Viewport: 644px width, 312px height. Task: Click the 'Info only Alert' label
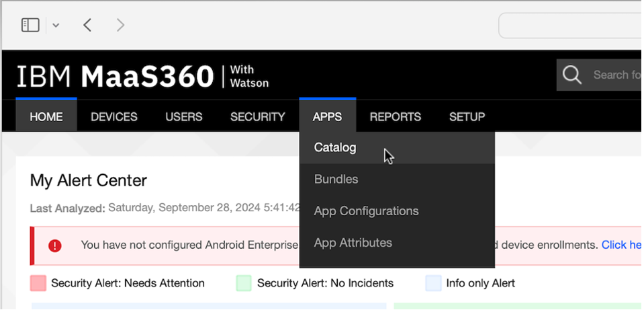(x=481, y=283)
